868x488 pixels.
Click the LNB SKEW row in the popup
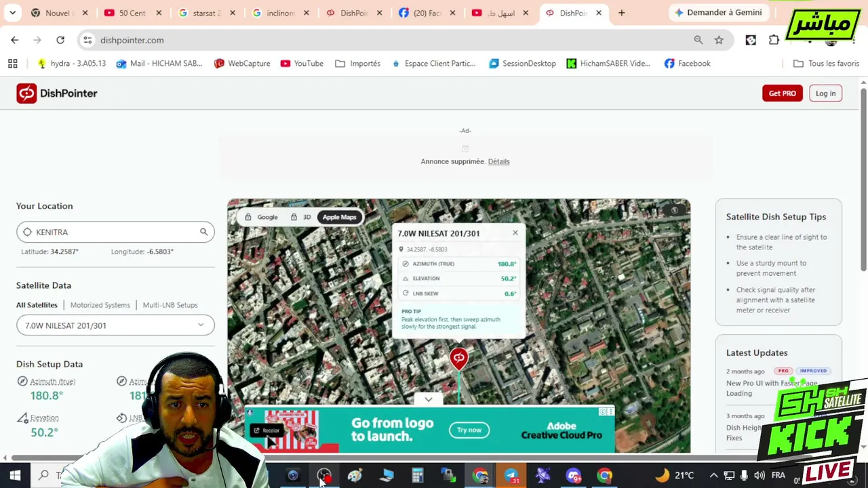tap(459, 293)
